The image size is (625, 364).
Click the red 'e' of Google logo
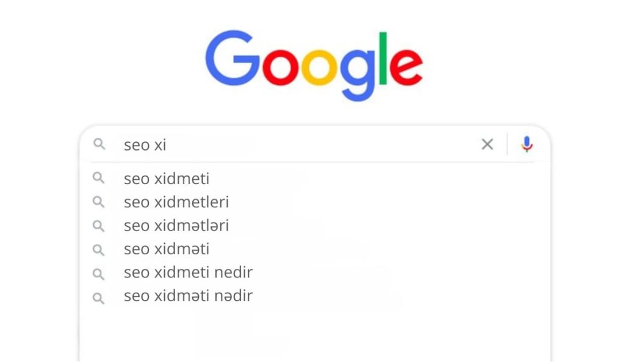[x=405, y=67]
